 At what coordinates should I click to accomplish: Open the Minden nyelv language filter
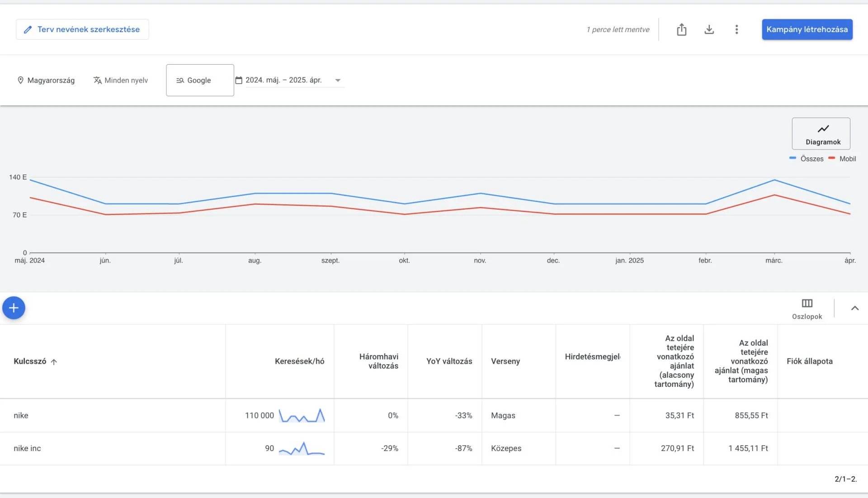tap(121, 80)
